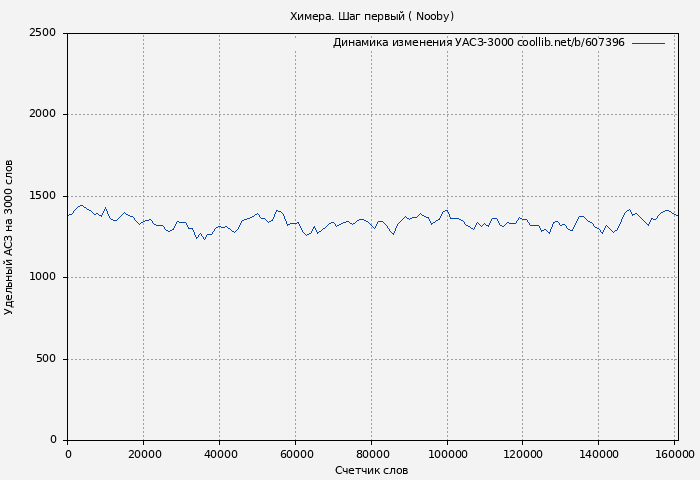Click the 1000 tick on the y-axis
The height and width of the screenshot is (480, 700).
(x=42, y=277)
